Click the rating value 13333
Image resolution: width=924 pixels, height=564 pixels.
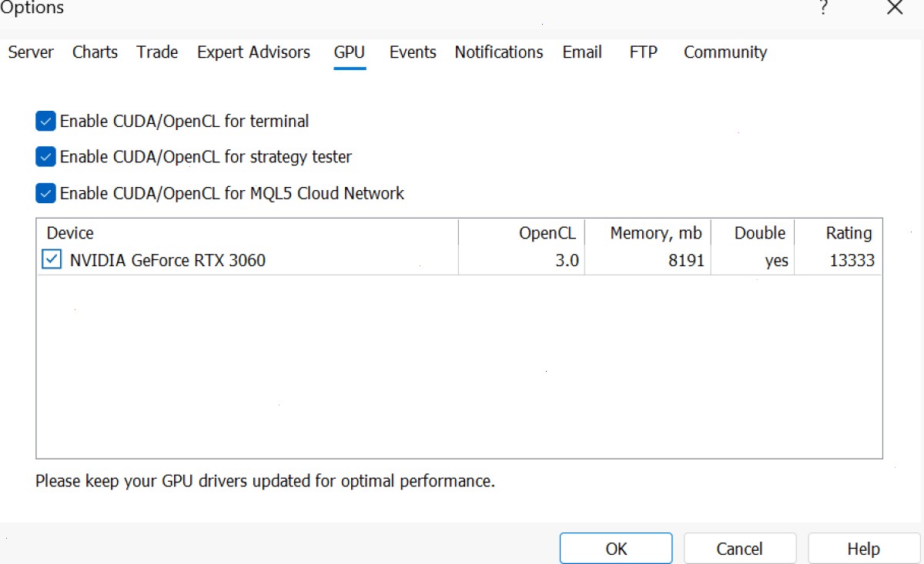852,261
